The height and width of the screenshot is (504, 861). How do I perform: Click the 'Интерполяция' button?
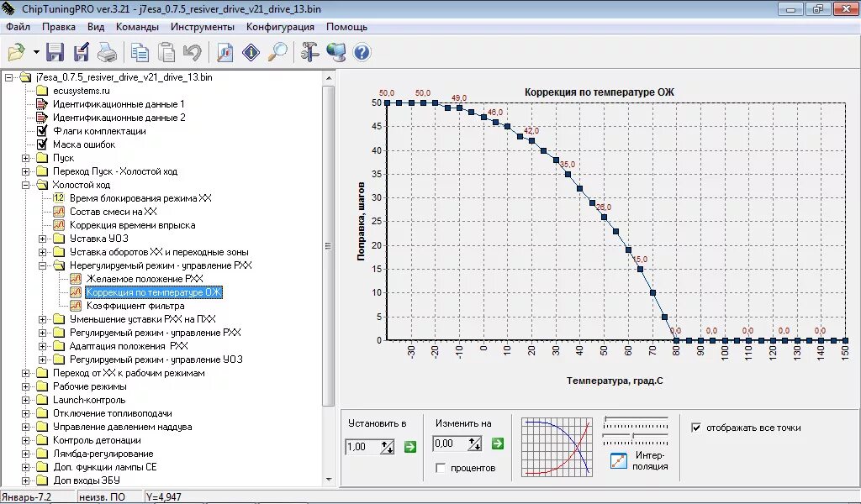coord(639,460)
